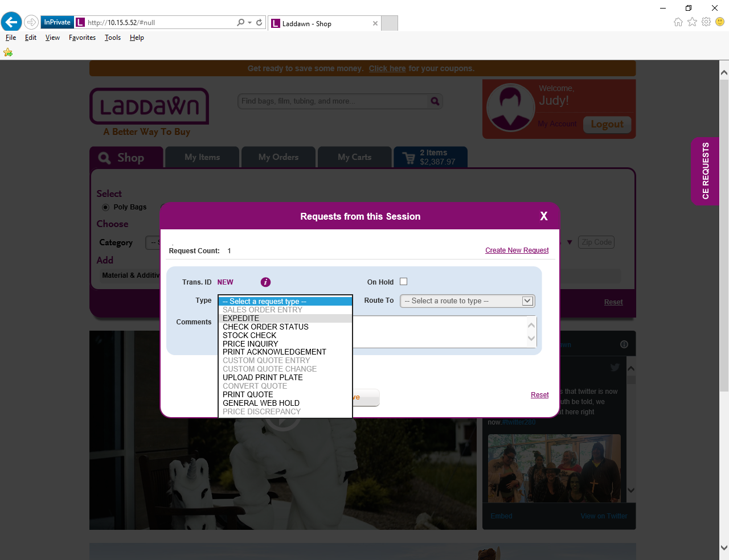This screenshot has width=729, height=560.
Task: Click the Zip Code input field
Action: click(x=596, y=242)
